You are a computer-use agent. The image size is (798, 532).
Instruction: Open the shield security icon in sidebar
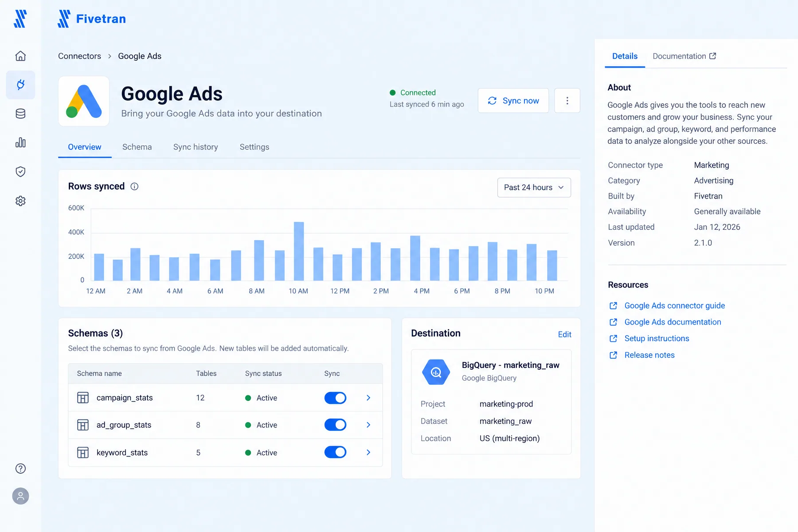pyautogui.click(x=20, y=172)
